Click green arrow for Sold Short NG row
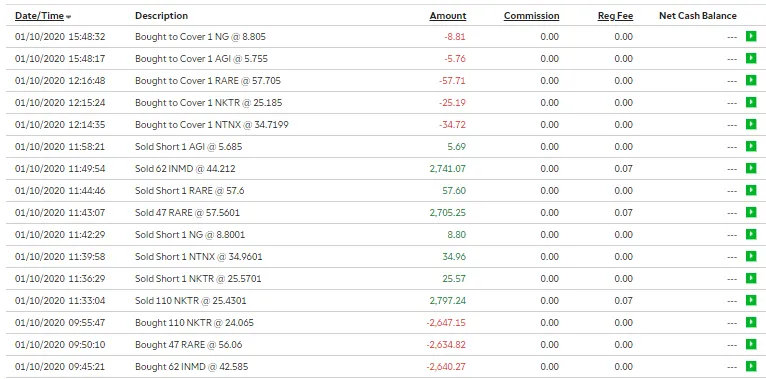Viewport: 766px width, 379px height. point(751,234)
